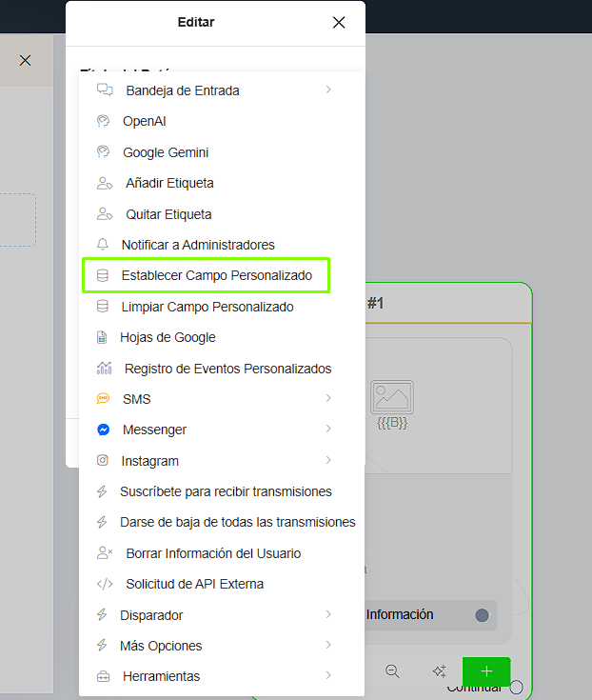
Task: Click the toolbox icon beside Herramientas
Action: pyautogui.click(x=103, y=676)
